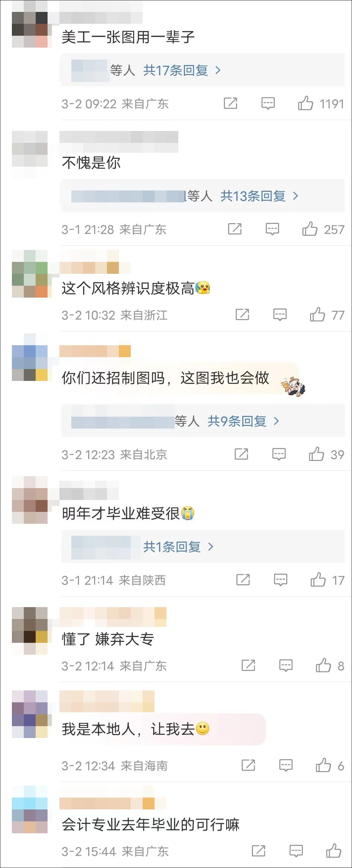Viewport: 352px width, 868px height.
Task: Like the comment "明年才毕业难受很"
Action: tap(327, 580)
